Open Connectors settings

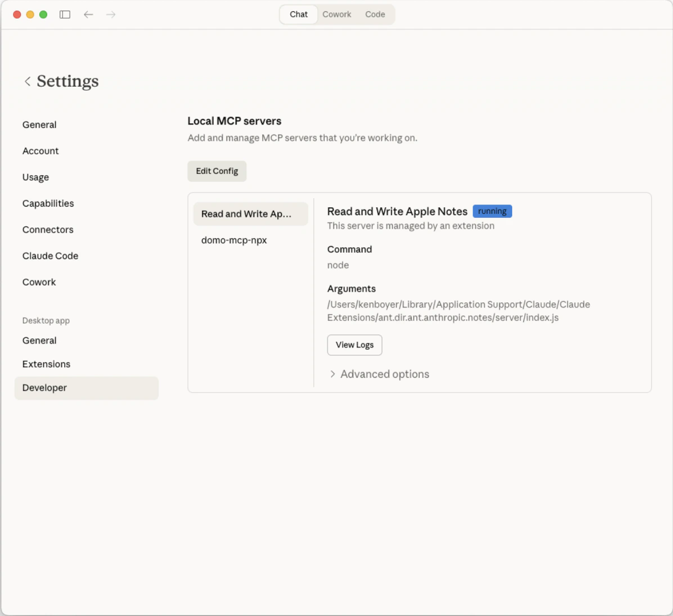pos(48,230)
